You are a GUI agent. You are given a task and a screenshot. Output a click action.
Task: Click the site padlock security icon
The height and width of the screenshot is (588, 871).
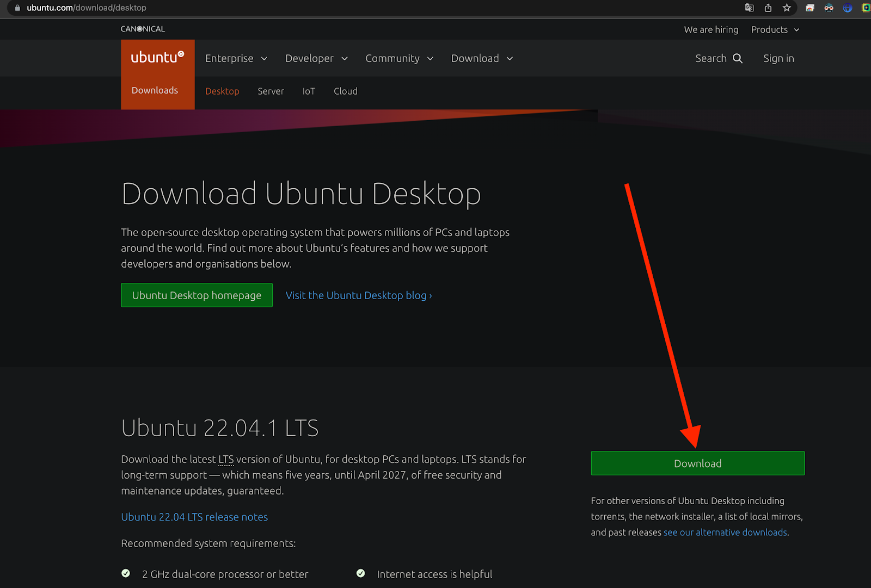pos(17,8)
